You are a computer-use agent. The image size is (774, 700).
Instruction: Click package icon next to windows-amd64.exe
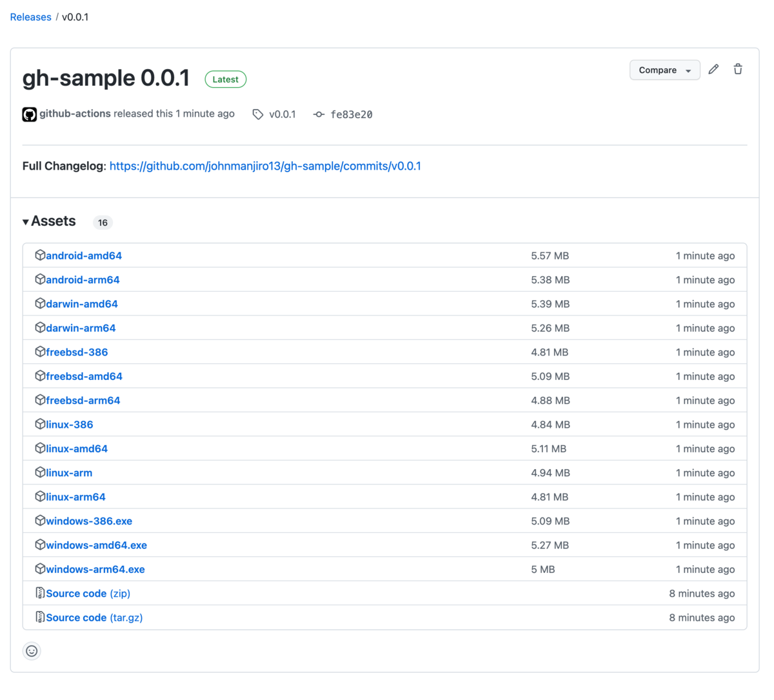(40, 545)
